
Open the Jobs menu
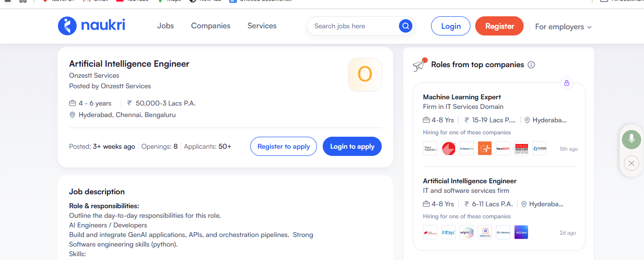pyautogui.click(x=165, y=26)
